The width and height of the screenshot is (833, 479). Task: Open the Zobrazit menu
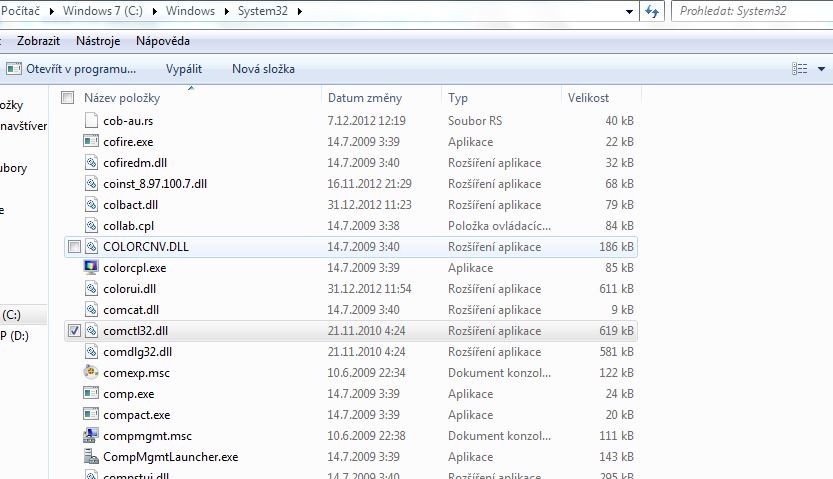38,41
